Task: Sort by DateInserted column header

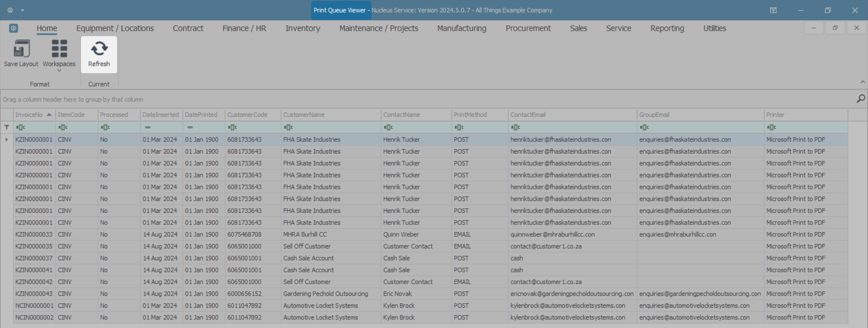Action: pyautogui.click(x=161, y=115)
